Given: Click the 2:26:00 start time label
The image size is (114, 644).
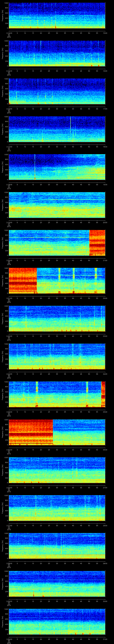Looking at the screenshot, I should [x=9, y=487].
